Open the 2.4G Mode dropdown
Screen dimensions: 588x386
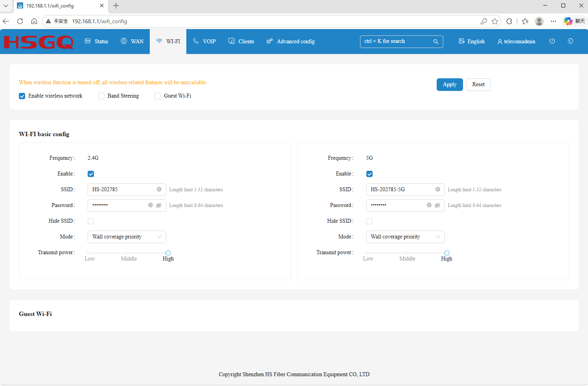coord(127,237)
